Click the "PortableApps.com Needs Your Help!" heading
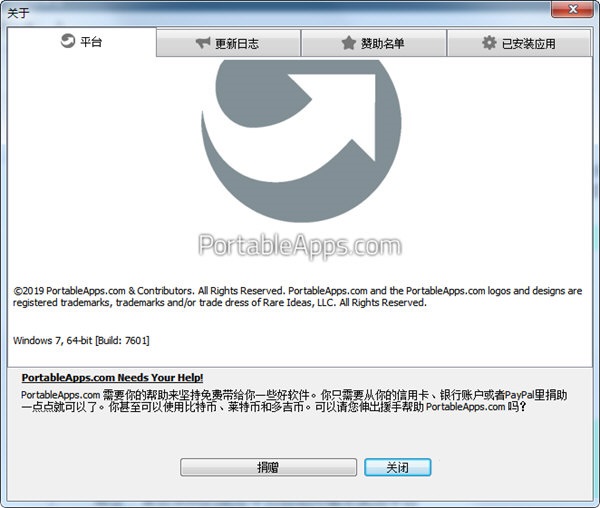600x508 pixels. [x=112, y=378]
